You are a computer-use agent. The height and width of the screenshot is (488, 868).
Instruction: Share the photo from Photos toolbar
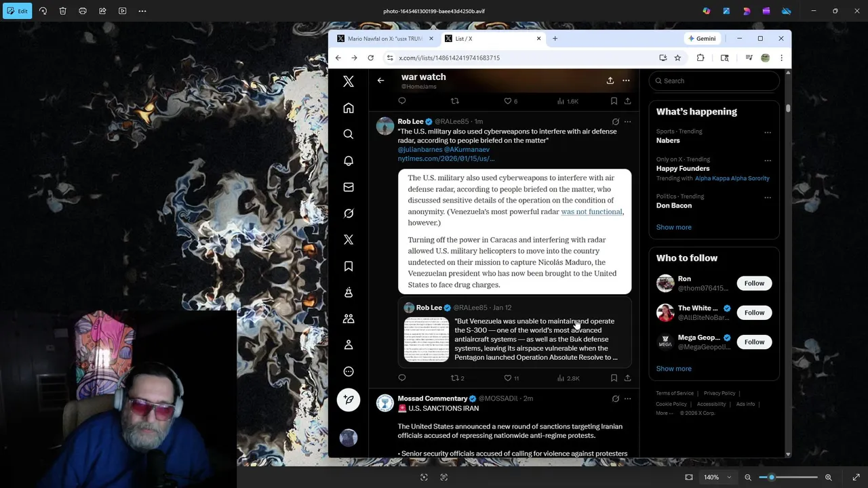102,11
